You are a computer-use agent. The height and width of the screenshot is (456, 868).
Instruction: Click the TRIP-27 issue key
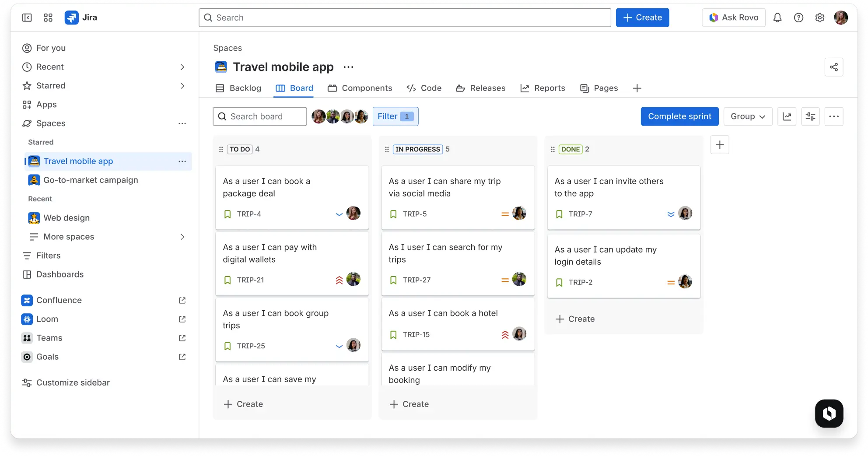(416, 280)
